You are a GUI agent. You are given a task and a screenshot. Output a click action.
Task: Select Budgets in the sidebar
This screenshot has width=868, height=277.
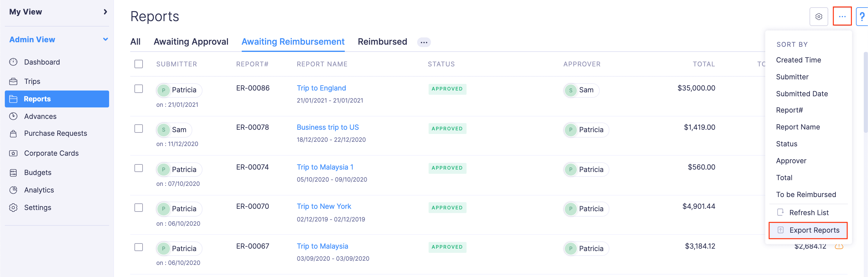(x=37, y=172)
